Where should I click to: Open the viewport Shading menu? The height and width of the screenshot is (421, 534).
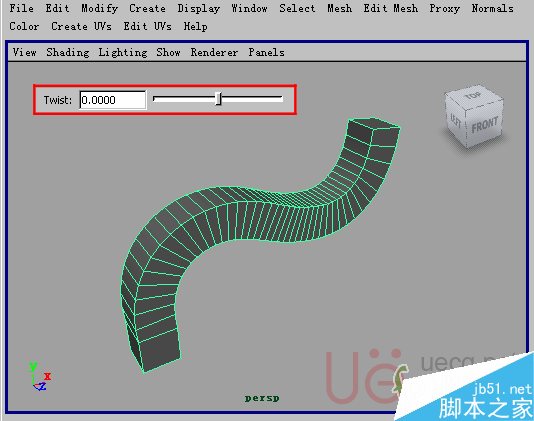point(68,53)
